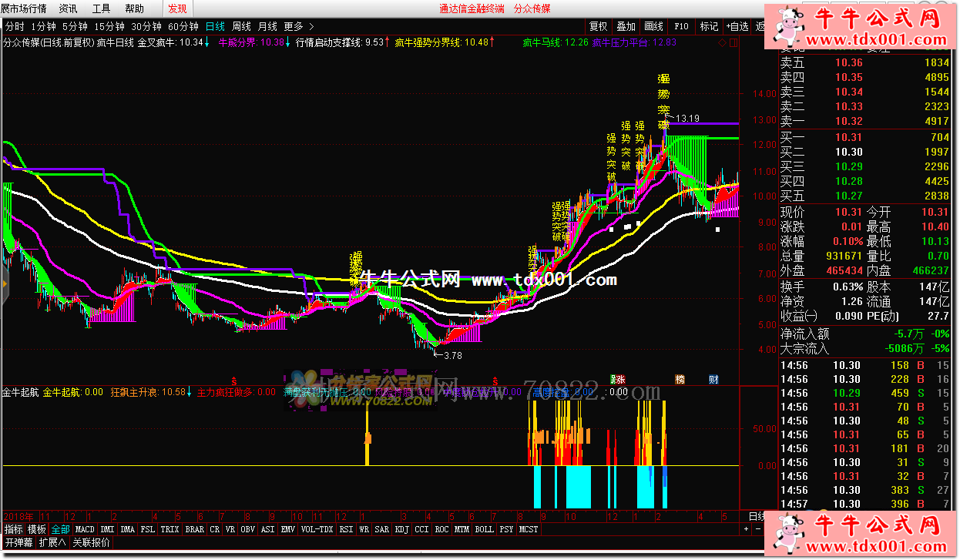Toggle 复权 price adjustment

click(599, 26)
